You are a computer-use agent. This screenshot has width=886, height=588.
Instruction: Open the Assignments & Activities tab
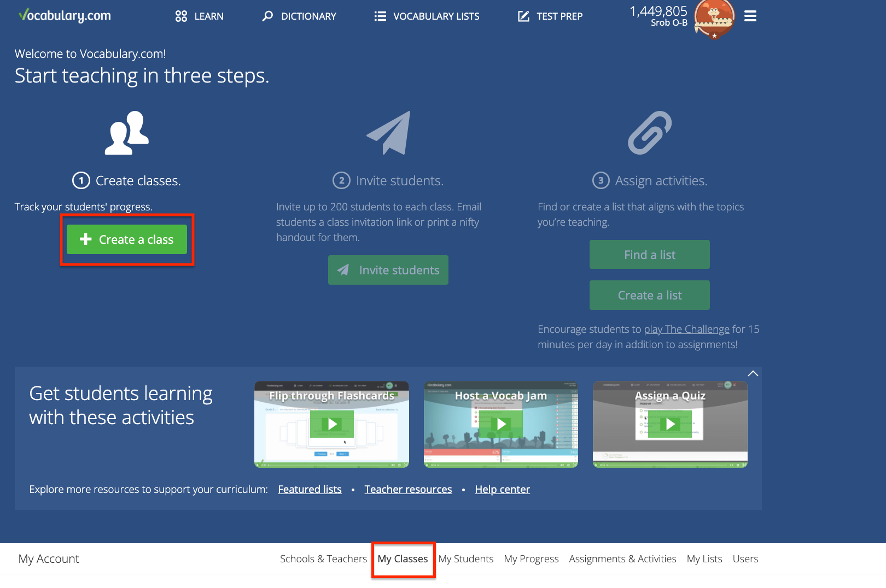coord(622,559)
